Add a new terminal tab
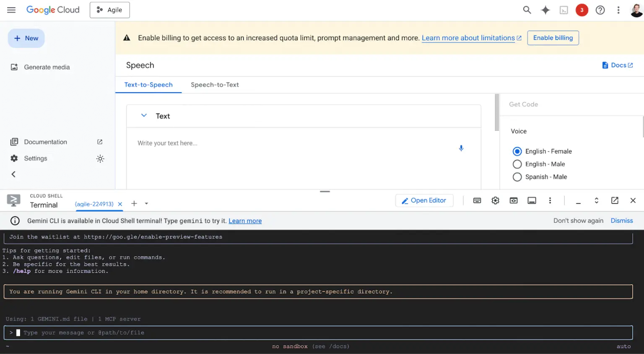 pos(134,203)
